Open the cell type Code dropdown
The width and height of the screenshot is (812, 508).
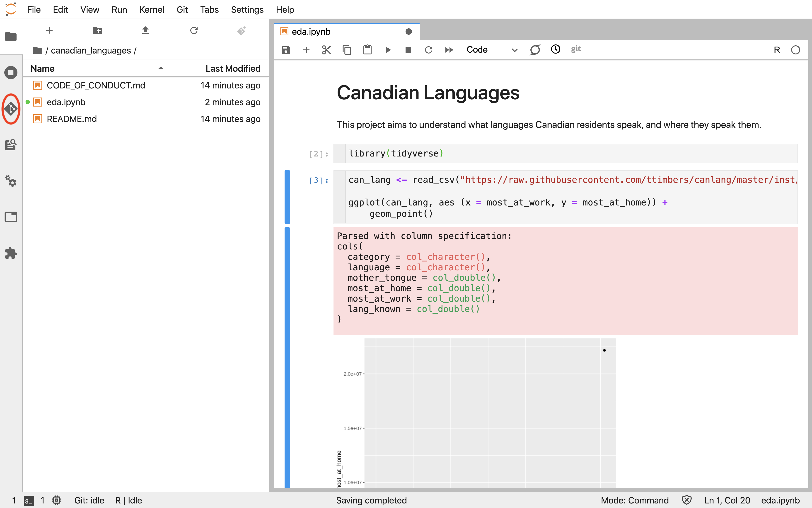[492, 50]
